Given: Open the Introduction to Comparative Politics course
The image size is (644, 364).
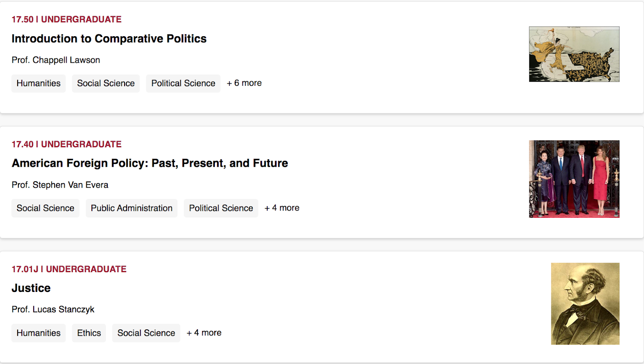Looking at the screenshot, I should pyautogui.click(x=109, y=39).
